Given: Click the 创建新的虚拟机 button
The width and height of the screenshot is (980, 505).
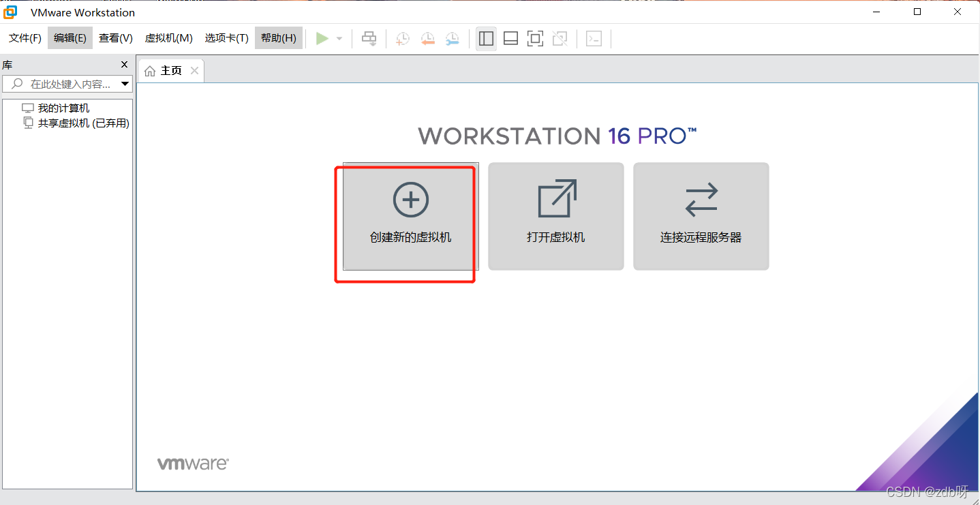Looking at the screenshot, I should coord(411,216).
